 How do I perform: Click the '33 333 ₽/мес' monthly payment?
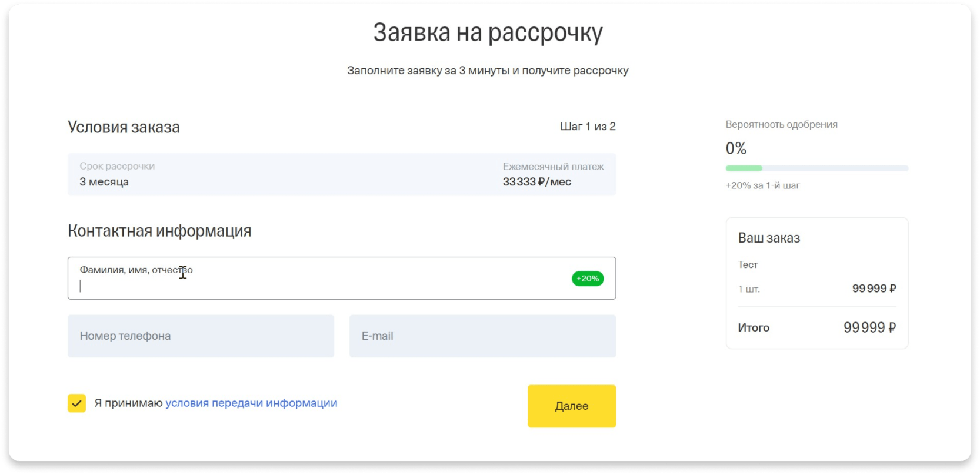coord(537,182)
